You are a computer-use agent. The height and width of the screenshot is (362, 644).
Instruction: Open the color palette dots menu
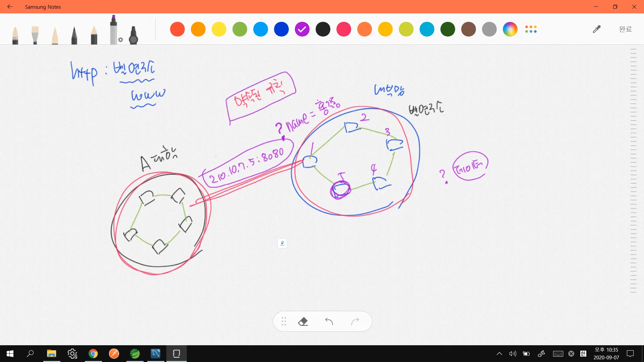pos(531,29)
